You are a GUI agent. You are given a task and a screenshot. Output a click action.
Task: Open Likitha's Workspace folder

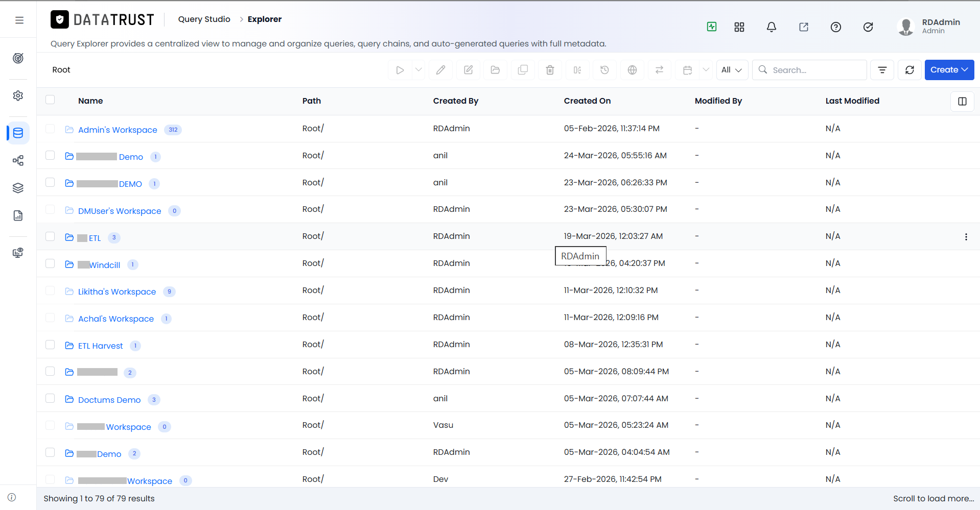pyautogui.click(x=117, y=292)
